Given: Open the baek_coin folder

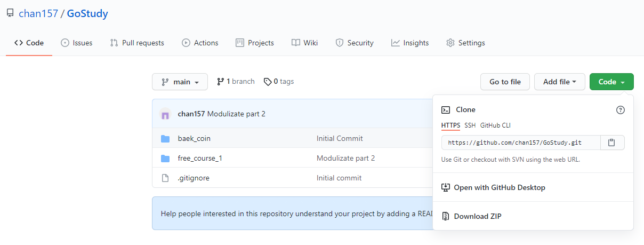Looking at the screenshot, I should 194,138.
